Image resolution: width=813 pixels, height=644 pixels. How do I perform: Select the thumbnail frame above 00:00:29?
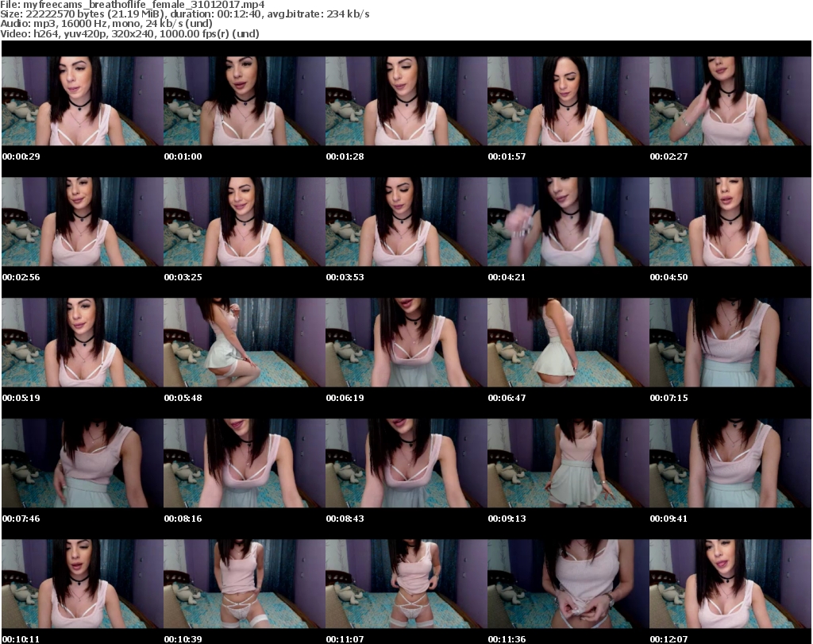point(82,101)
